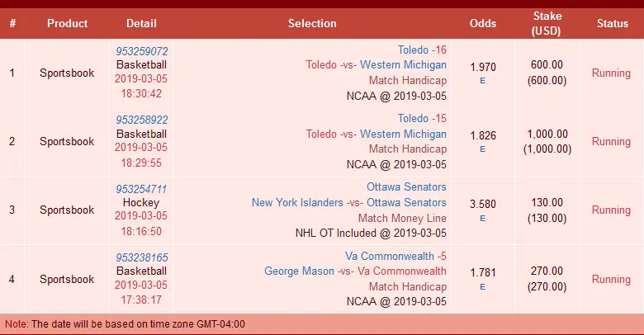Screen dimensions: 644x335
Task: Click the Product column header
Action: [67, 23]
